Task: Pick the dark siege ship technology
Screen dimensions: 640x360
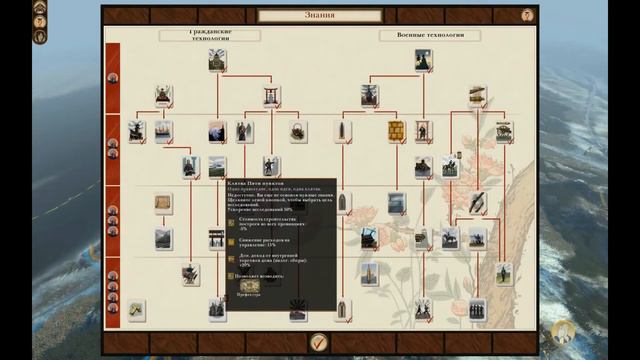Action: tap(369, 239)
